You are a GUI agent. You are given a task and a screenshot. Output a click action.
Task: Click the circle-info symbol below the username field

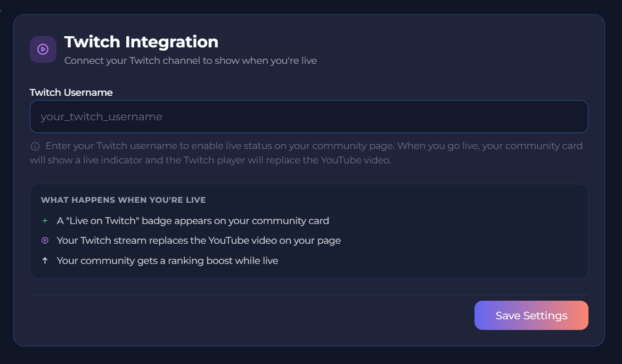[35, 145]
